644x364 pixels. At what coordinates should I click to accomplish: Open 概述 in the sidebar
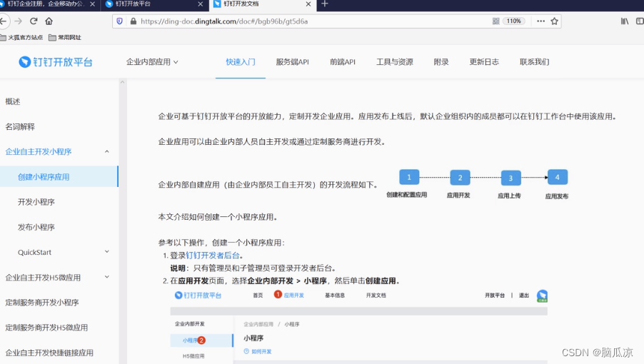13,101
